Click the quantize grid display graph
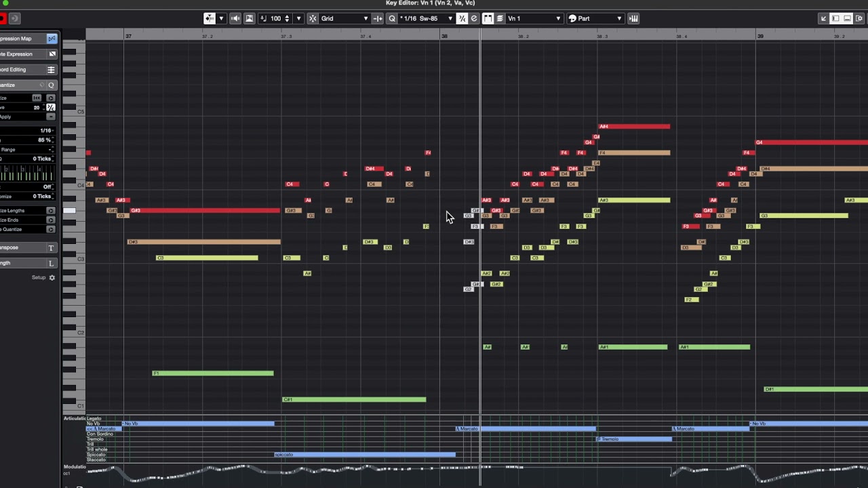The height and width of the screenshot is (488, 868). click(27, 173)
